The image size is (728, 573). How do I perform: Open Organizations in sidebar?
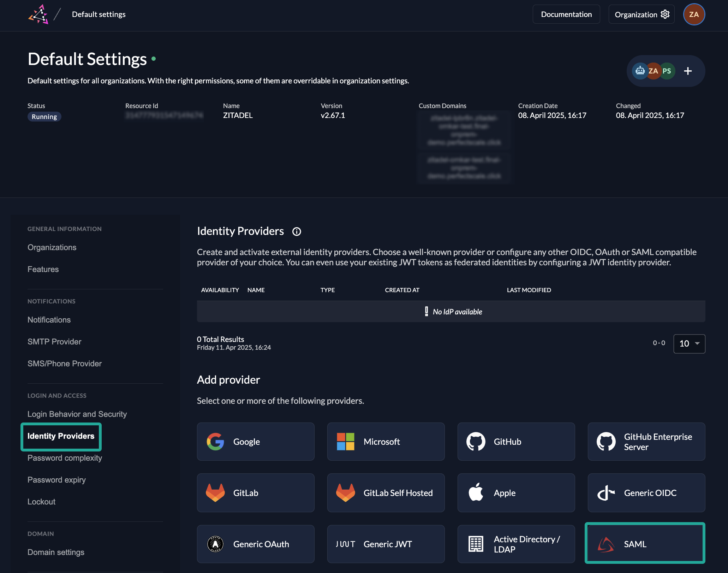tap(52, 247)
